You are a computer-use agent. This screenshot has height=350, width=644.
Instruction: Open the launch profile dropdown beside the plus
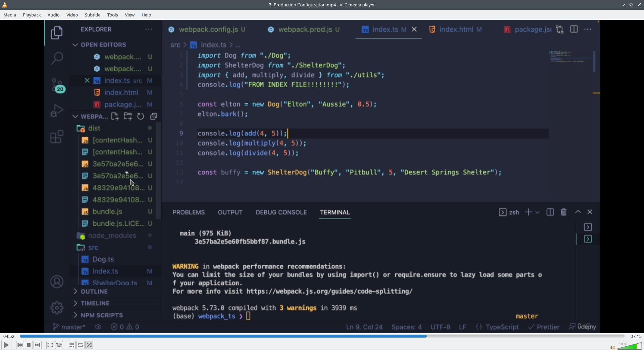click(538, 212)
